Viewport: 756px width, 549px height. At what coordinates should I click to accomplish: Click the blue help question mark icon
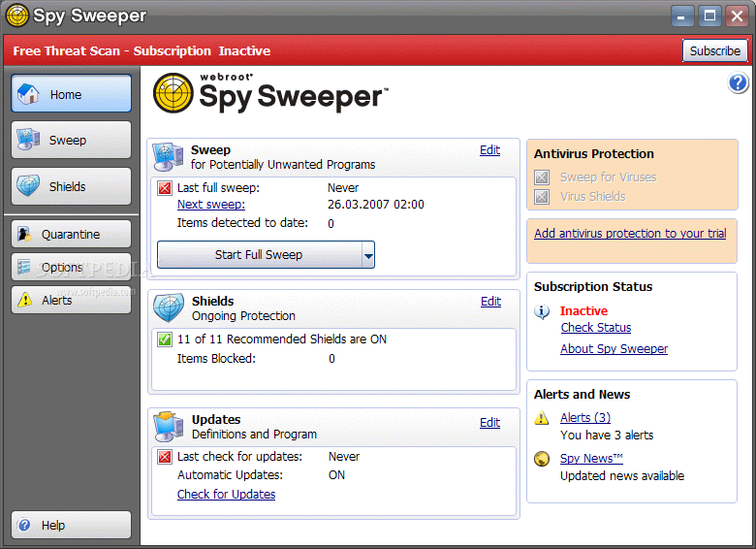pyautogui.click(x=739, y=83)
